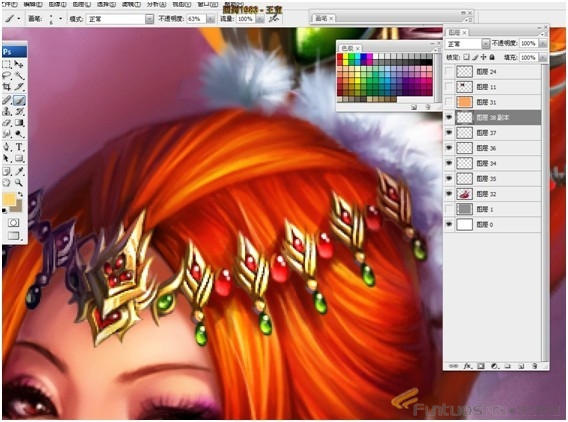Create new adjustment layer icon
The width and height of the screenshot is (568, 422).
click(494, 366)
